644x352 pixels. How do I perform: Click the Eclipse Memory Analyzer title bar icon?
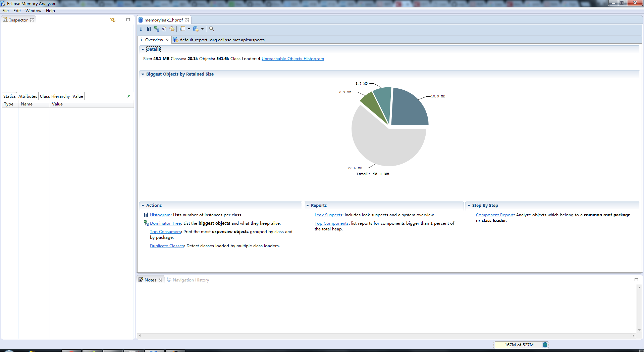(3, 3)
